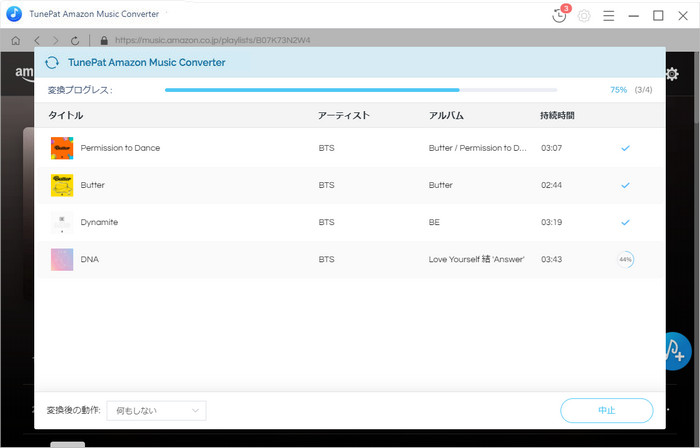Open the conversion history clock icon
The image size is (700, 448).
pyautogui.click(x=559, y=16)
